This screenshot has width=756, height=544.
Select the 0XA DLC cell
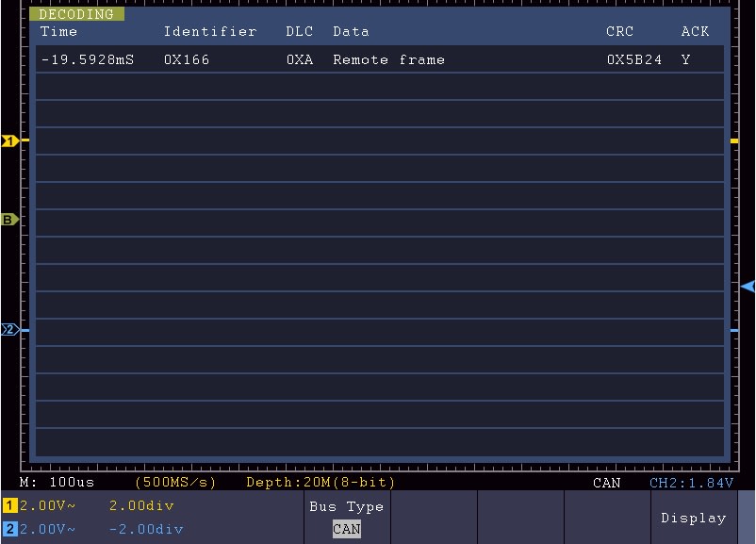tap(300, 59)
